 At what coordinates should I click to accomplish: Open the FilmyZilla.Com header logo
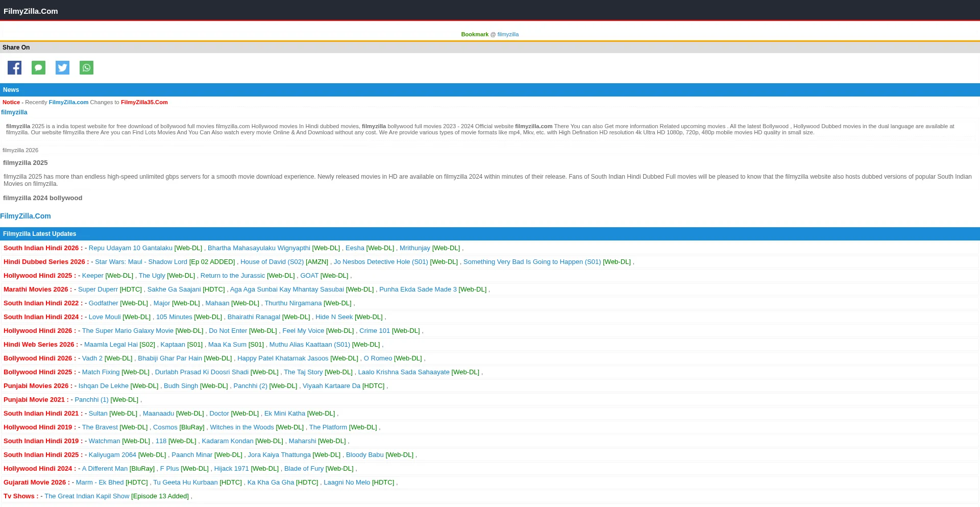click(x=31, y=11)
